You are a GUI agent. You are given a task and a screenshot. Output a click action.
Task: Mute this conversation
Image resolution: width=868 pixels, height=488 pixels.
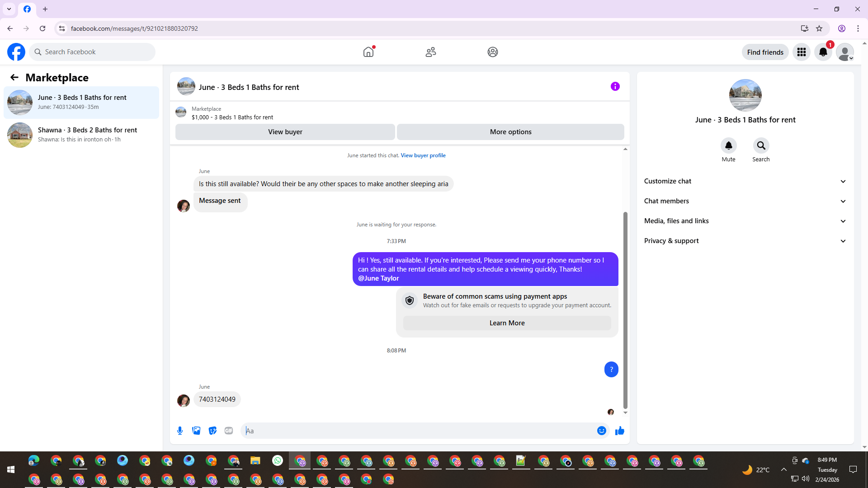[x=728, y=146]
